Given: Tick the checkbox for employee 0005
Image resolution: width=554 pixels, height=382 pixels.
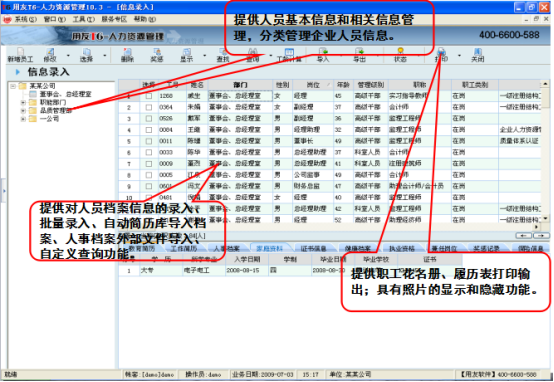Looking at the screenshot, I should (x=149, y=175).
